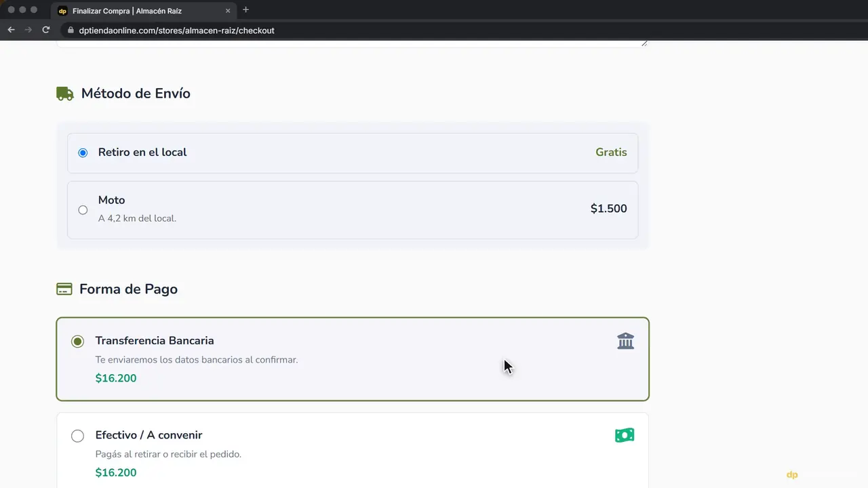
Task: Select the Finalizar Compra | Almacén Raíz tab
Action: point(144,11)
